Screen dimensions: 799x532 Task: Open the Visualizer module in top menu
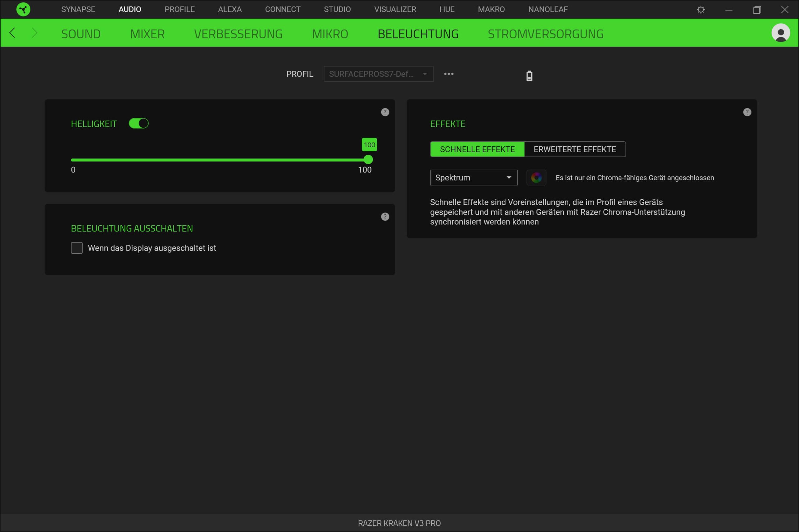pos(395,9)
